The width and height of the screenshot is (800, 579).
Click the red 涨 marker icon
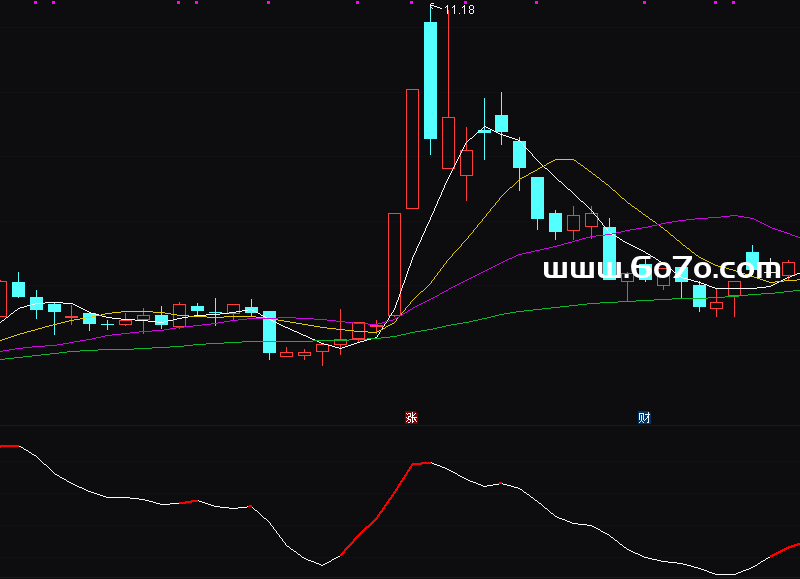[x=410, y=418]
